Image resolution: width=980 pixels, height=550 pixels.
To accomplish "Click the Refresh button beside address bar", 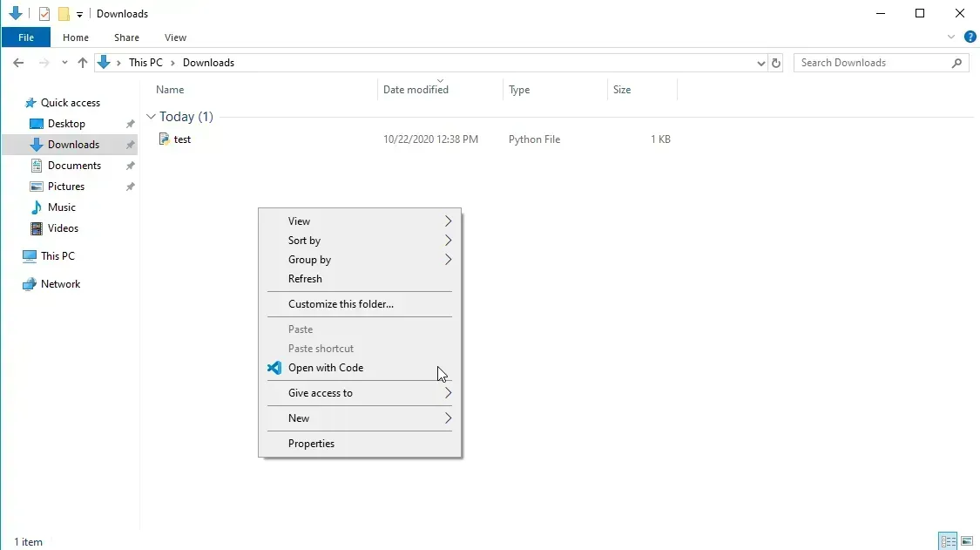I will [x=776, y=64].
